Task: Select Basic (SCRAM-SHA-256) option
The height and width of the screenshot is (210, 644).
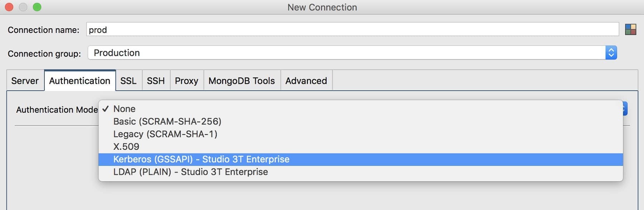Action: point(167,121)
